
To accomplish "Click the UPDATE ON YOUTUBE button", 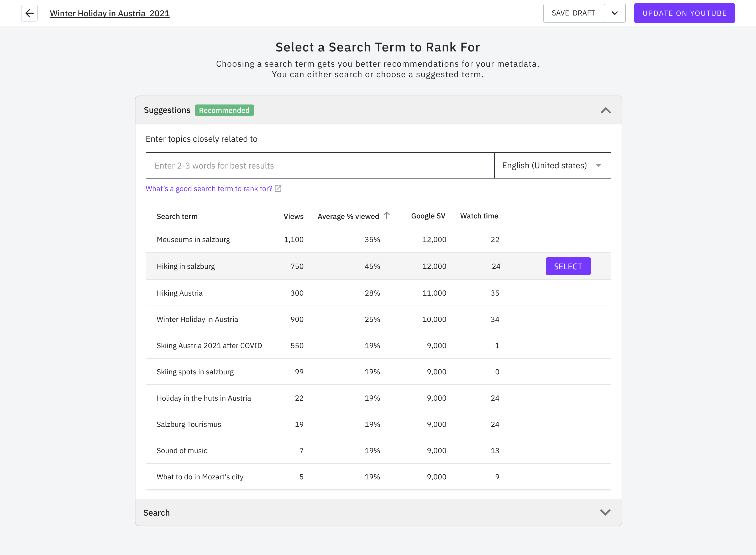I will (x=684, y=13).
